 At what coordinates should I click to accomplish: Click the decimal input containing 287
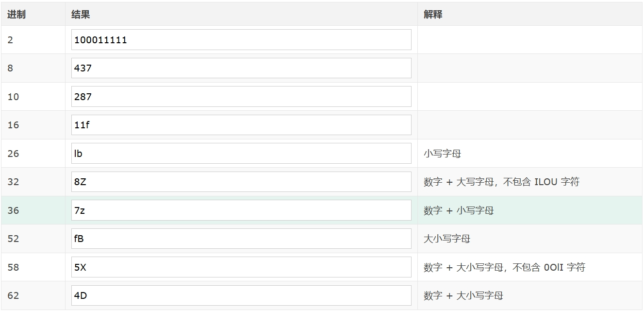point(241,97)
